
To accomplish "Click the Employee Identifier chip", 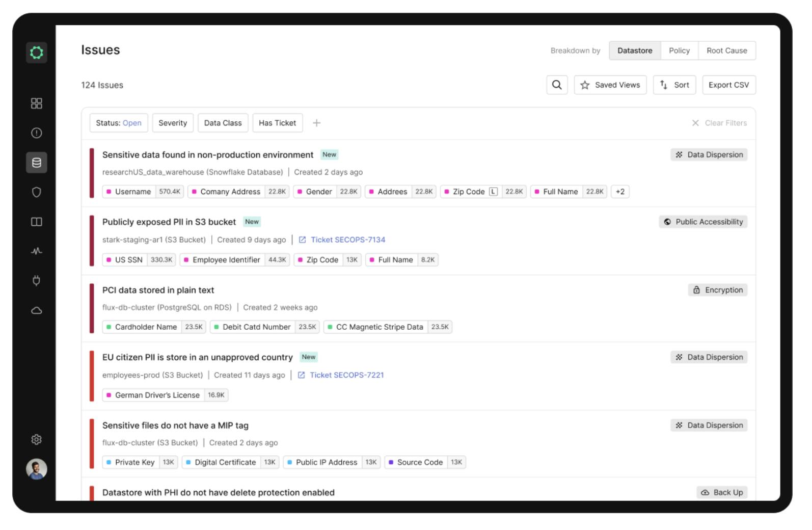I will pos(235,260).
